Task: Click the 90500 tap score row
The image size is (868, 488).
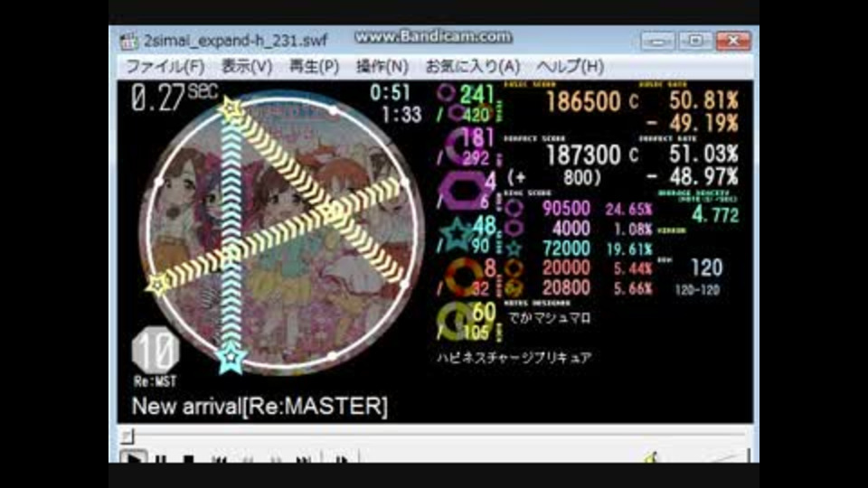Action: [x=579, y=209]
